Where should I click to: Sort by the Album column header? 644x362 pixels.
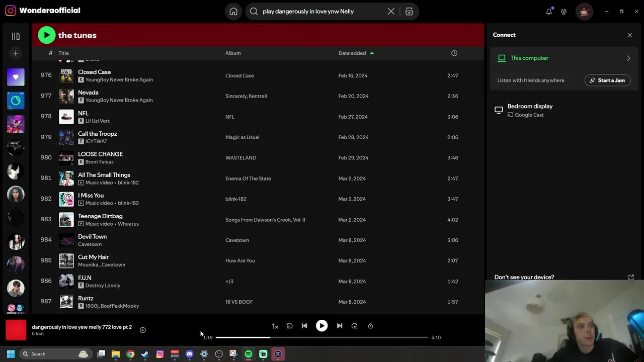233,53
